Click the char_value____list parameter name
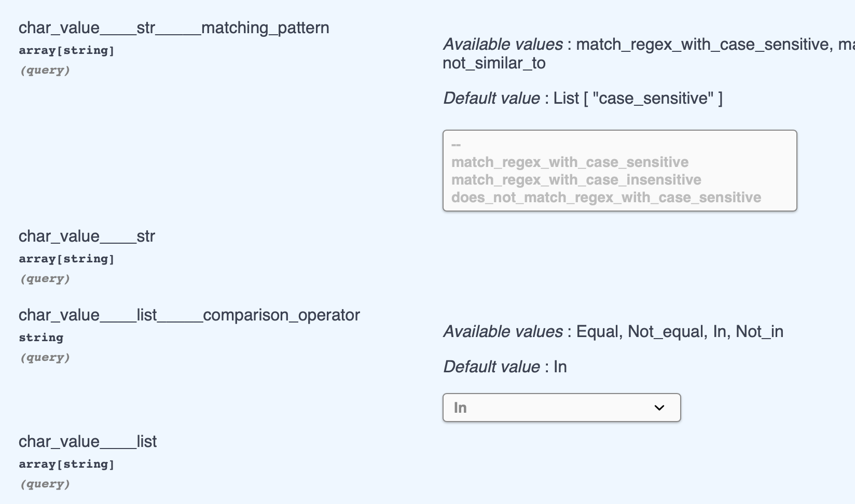Viewport: 855px width, 504px height. (88, 442)
